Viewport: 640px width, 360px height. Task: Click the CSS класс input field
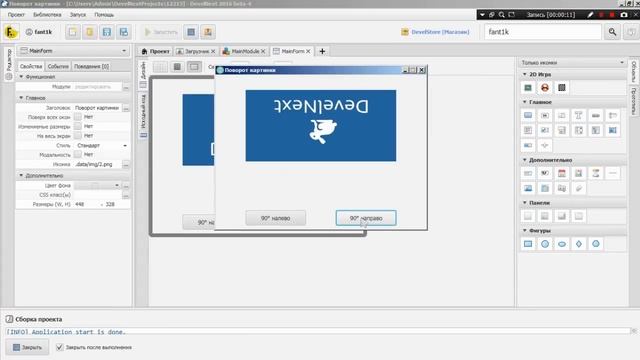97,195
